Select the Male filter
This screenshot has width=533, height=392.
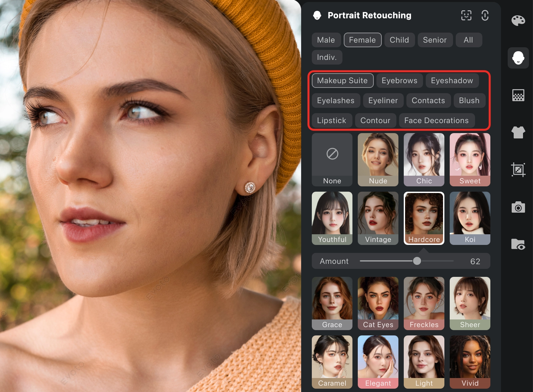click(x=326, y=40)
